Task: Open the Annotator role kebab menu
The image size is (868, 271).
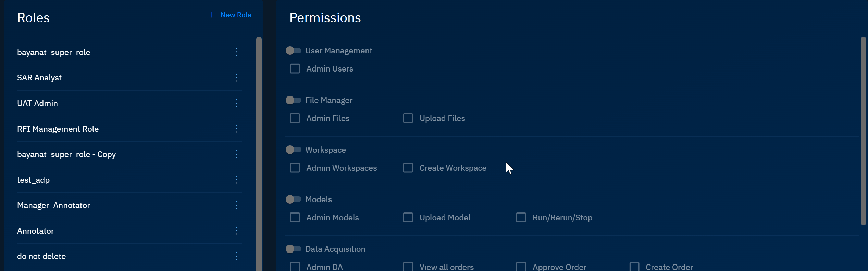Action: (236, 231)
